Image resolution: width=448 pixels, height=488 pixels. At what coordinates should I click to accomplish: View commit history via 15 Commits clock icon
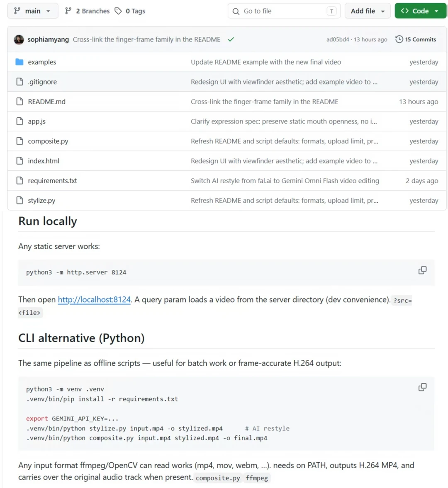(x=399, y=39)
